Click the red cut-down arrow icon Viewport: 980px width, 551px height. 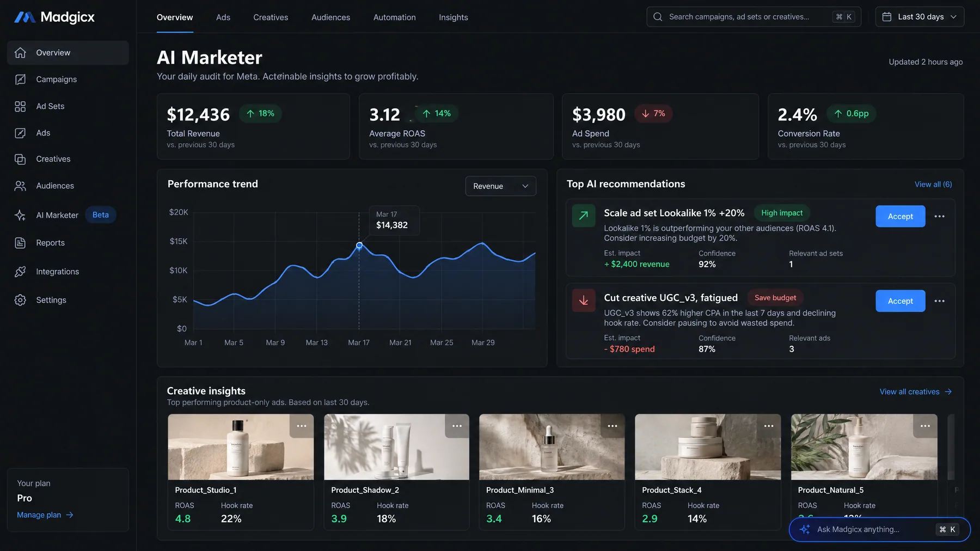click(584, 301)
